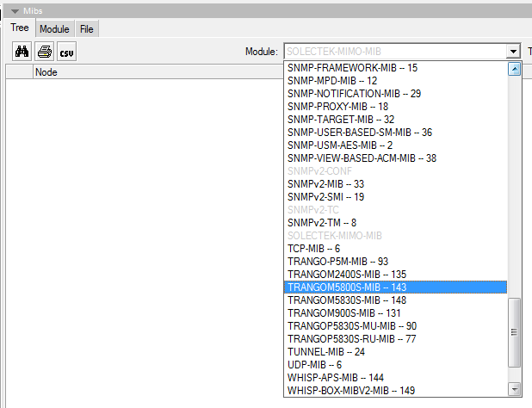Select TRANGOP5830S-MU-MIB -- 90
The image size is (532, 408).
tap(396, 325)
